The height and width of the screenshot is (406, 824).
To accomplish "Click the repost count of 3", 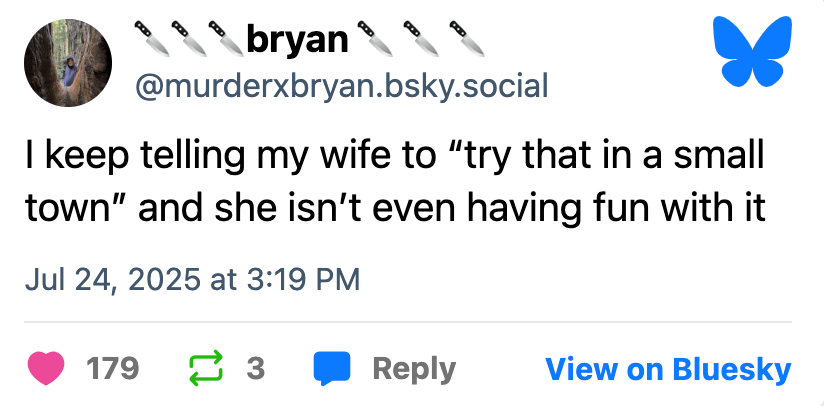I will (x=256, y=369).
